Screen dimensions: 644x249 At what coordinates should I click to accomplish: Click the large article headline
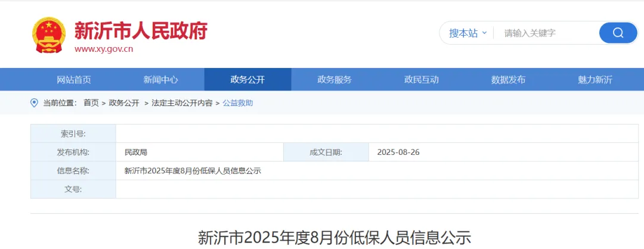pos(335,238)
